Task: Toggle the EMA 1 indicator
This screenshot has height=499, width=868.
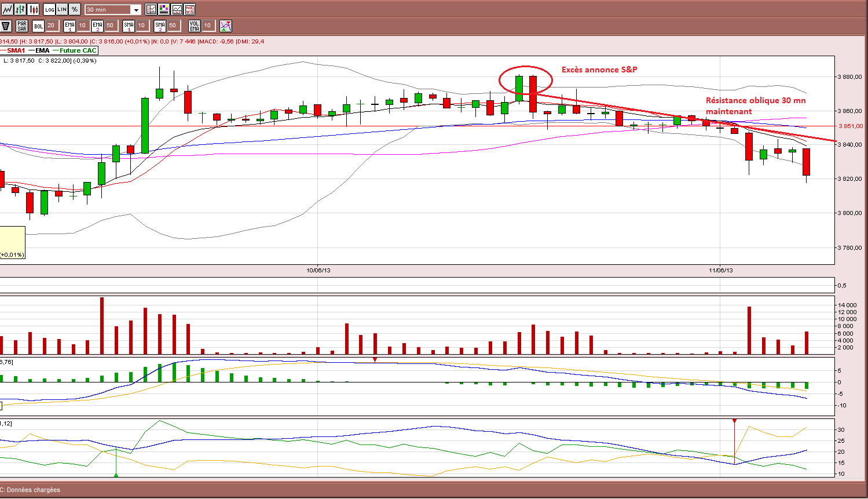Action: coord(69,26)
